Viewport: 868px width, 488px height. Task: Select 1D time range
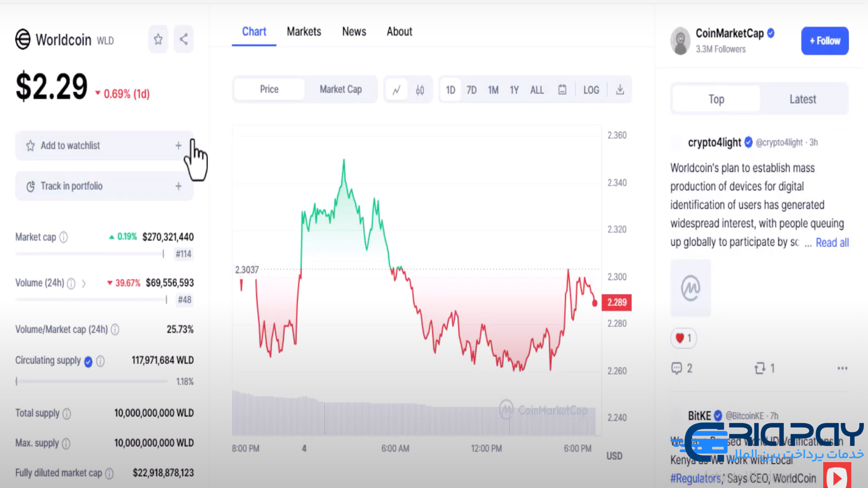tap(451, 90)
